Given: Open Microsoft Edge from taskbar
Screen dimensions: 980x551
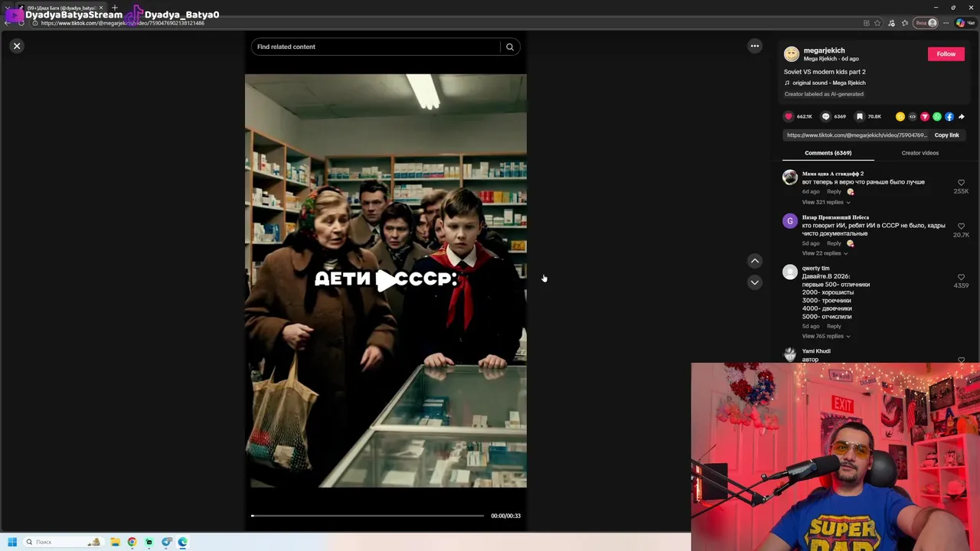Looking at the screenshot, I should point(183,542).
